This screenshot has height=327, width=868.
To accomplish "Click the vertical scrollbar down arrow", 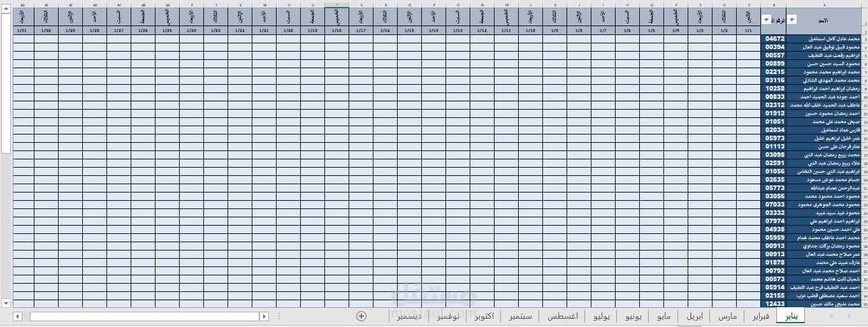I will point(6,303).
